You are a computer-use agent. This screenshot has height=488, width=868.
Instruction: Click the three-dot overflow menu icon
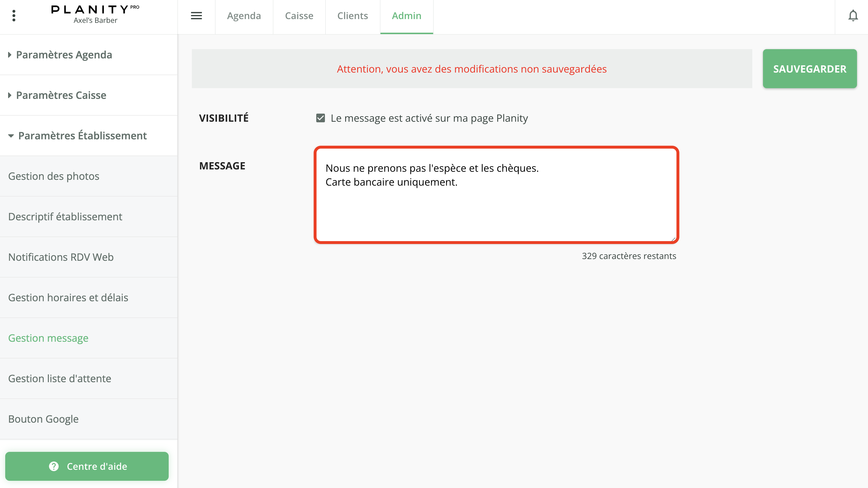click(x=14, y=16)
